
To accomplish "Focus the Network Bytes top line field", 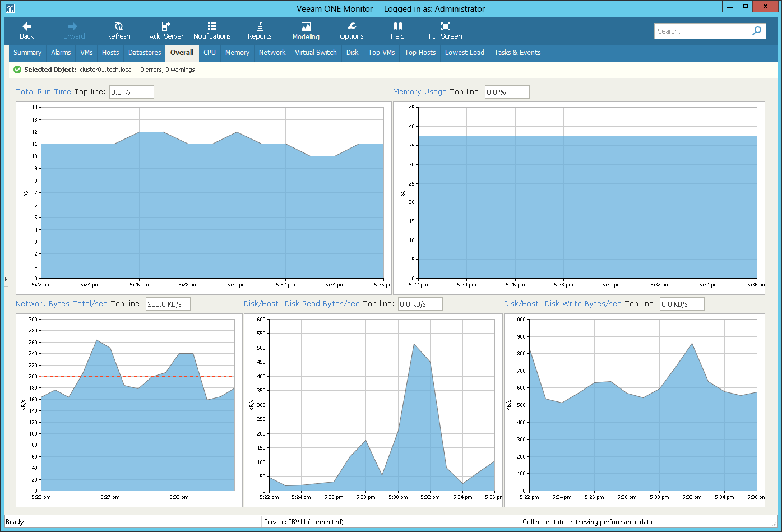I will click(168, 304).
